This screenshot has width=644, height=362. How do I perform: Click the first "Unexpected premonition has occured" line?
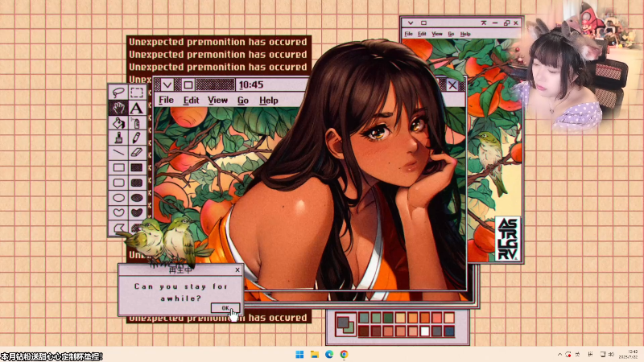tap(218, 42)
